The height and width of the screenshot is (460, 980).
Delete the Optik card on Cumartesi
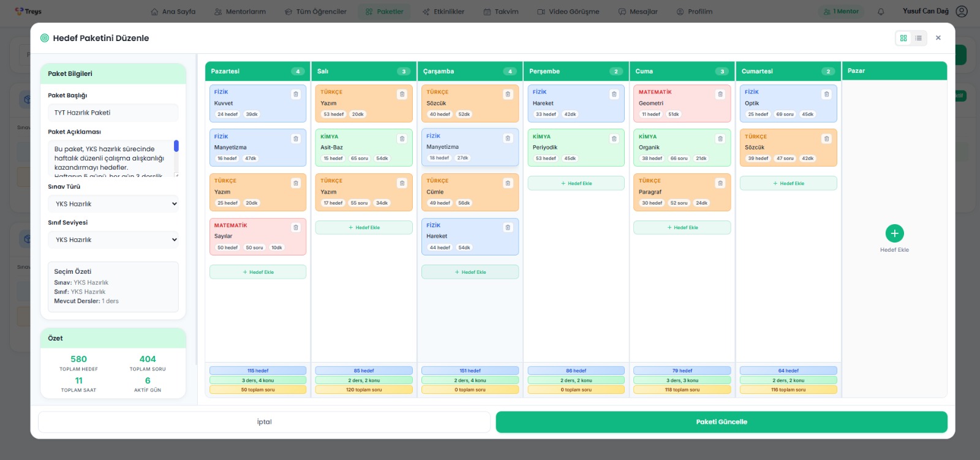pyautogui.click(x=826, y=94)
